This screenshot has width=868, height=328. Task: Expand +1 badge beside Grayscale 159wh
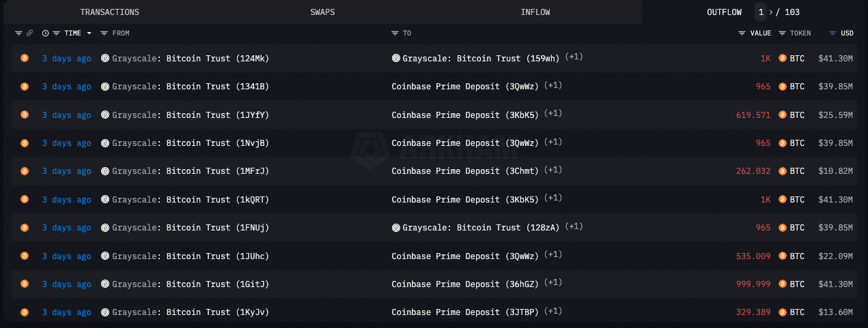pyautogui.click(x=574, y=57)
